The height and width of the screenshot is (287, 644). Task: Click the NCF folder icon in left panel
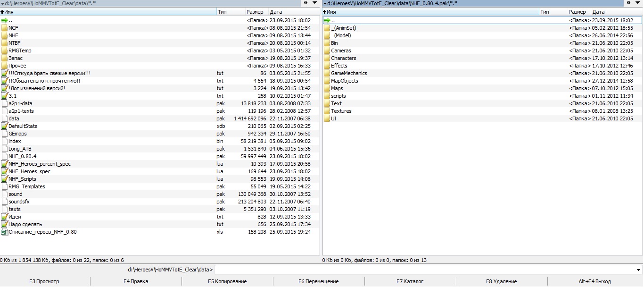4,28
